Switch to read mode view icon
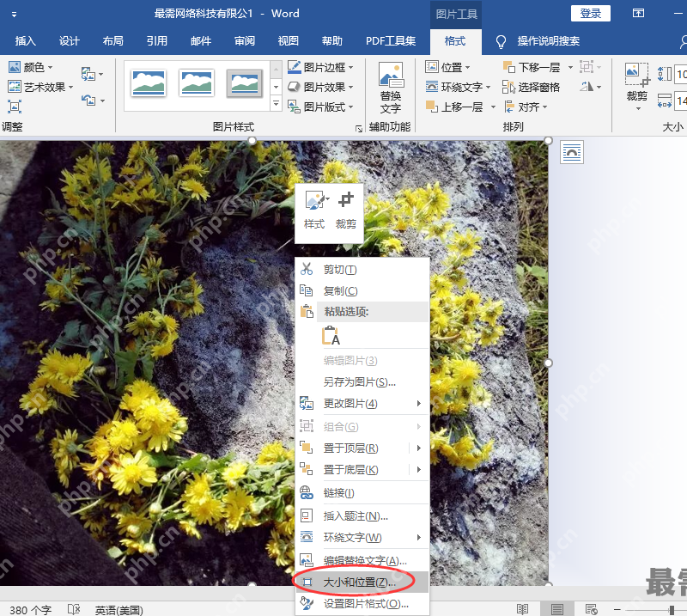Screen dimensions: 687x616 coord(522,609)
